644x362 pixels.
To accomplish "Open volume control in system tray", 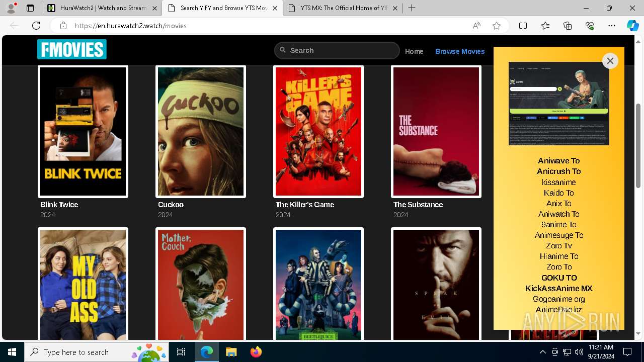I will coord(579,352).
